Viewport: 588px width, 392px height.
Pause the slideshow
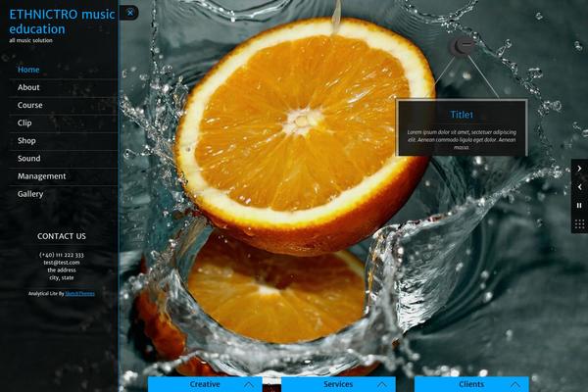pyautogui.click(x=579, y=205)
